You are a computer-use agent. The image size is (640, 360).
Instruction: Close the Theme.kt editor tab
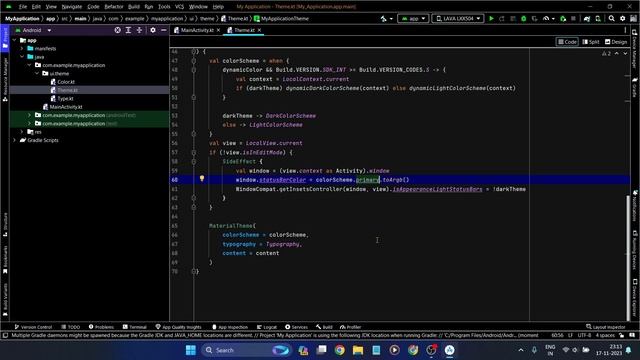tap(259, 30)
